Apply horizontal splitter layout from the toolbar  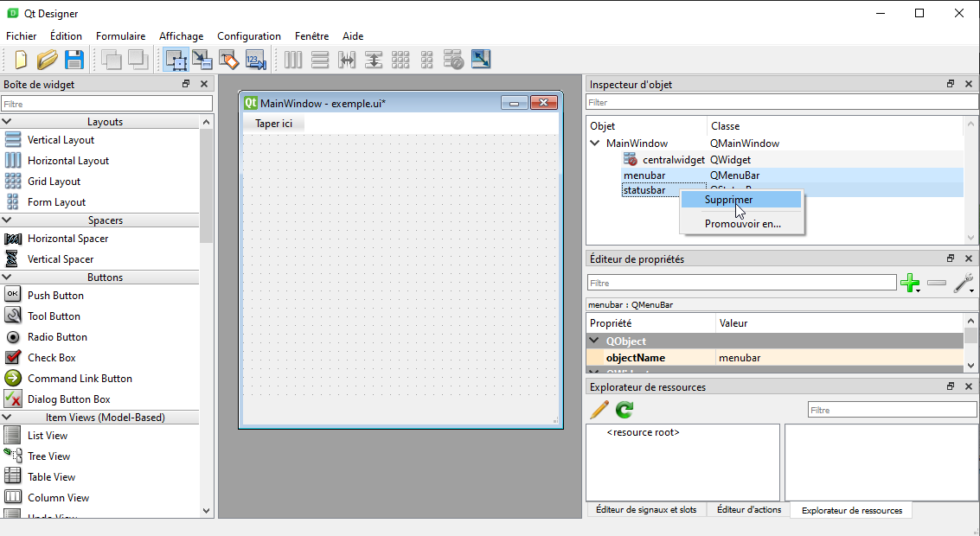pyautogui.click(x=347, y=60)
